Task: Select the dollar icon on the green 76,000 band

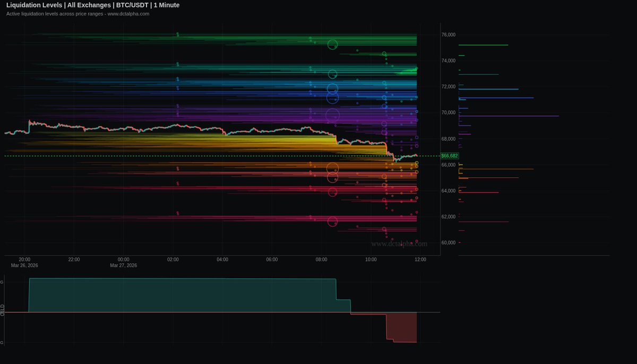Action: pos(178,34)
